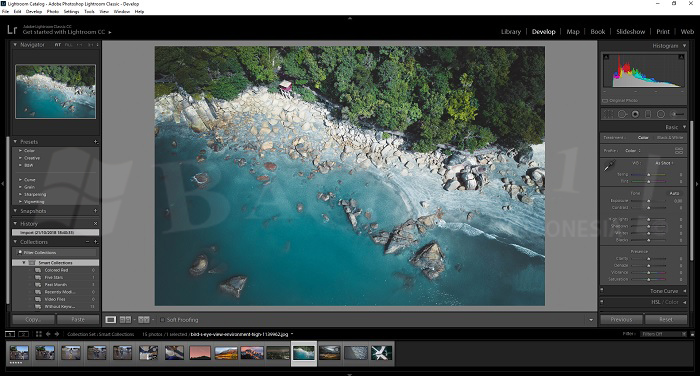The image size is (700, 376).
Task: Click the Copy... button
Action: tap(33, 319)
